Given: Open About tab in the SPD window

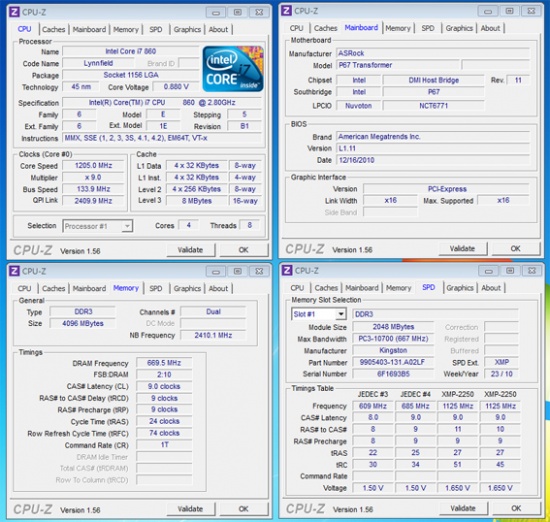Looking at the screenshot, I should pyautogui.click(x=491, y=288).
